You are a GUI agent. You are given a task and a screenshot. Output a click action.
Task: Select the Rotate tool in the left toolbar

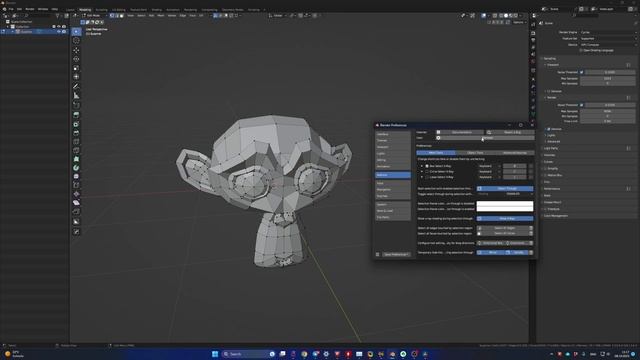[x=76, y=59]
